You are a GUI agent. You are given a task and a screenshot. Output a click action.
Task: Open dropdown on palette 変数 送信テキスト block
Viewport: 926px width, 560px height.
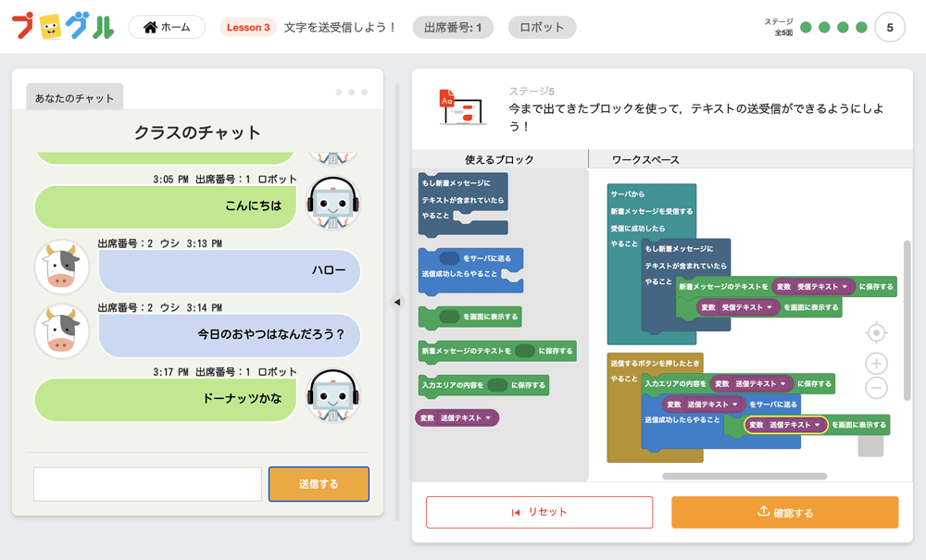488,417
